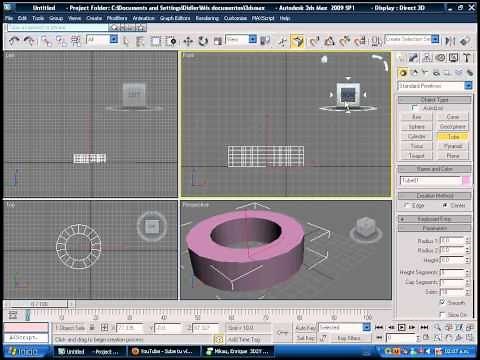Toggle the Set Key mode button
This screenshot has width=480, height=360.
[x=305, y=338]
